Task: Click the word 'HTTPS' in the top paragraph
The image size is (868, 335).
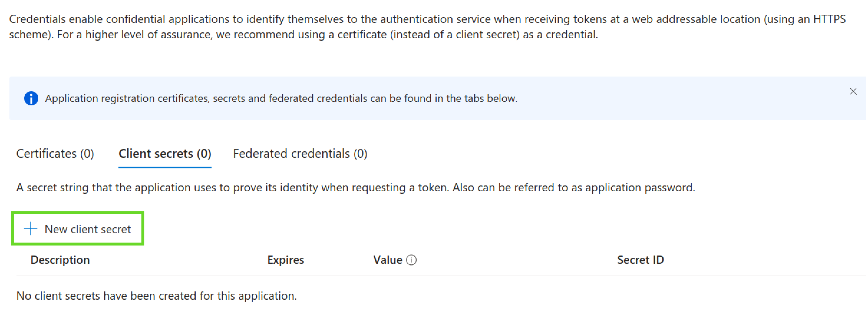Action: tap(829, 19)
